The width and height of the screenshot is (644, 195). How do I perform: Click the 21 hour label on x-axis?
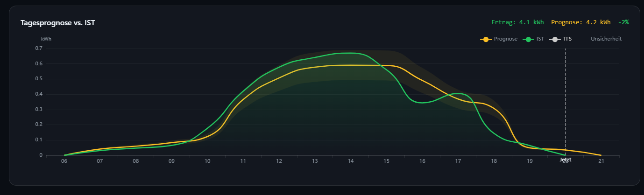601,161
